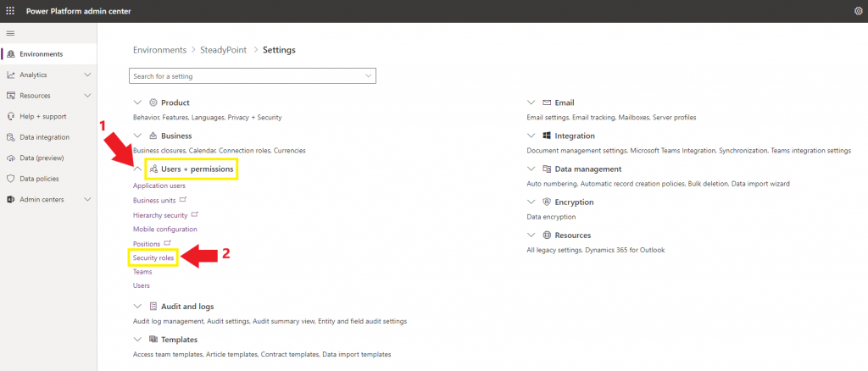Select Analytics in the sidebar

(x=48, y=75)
